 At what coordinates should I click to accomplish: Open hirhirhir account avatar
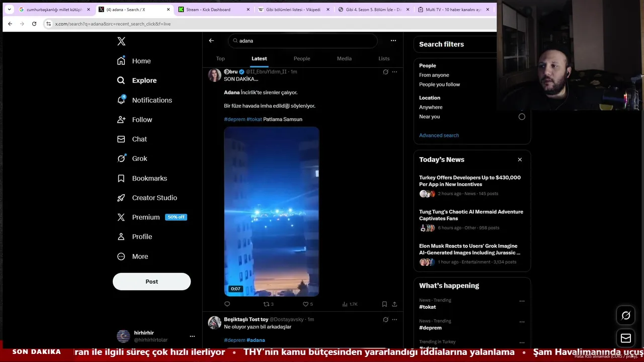point(123,336)
